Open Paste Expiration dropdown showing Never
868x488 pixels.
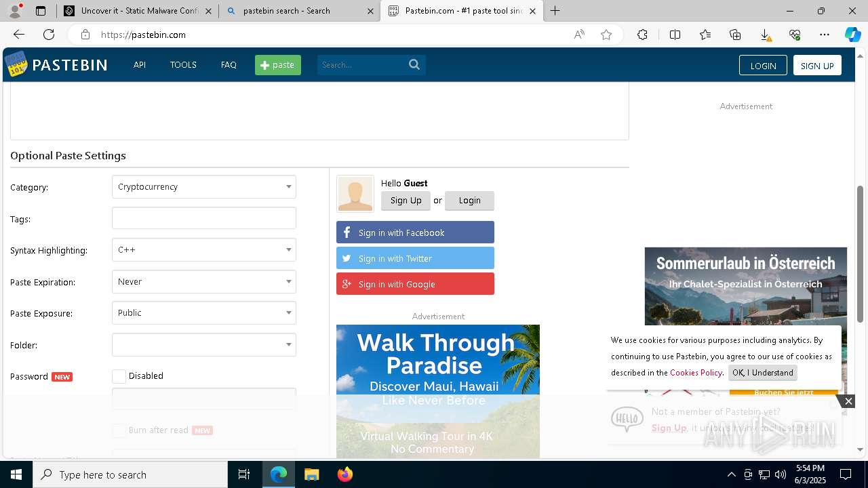coord(204,281)
